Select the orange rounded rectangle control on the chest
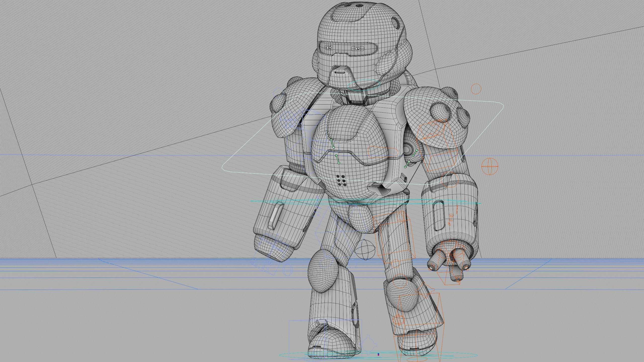 pos(383,152)
